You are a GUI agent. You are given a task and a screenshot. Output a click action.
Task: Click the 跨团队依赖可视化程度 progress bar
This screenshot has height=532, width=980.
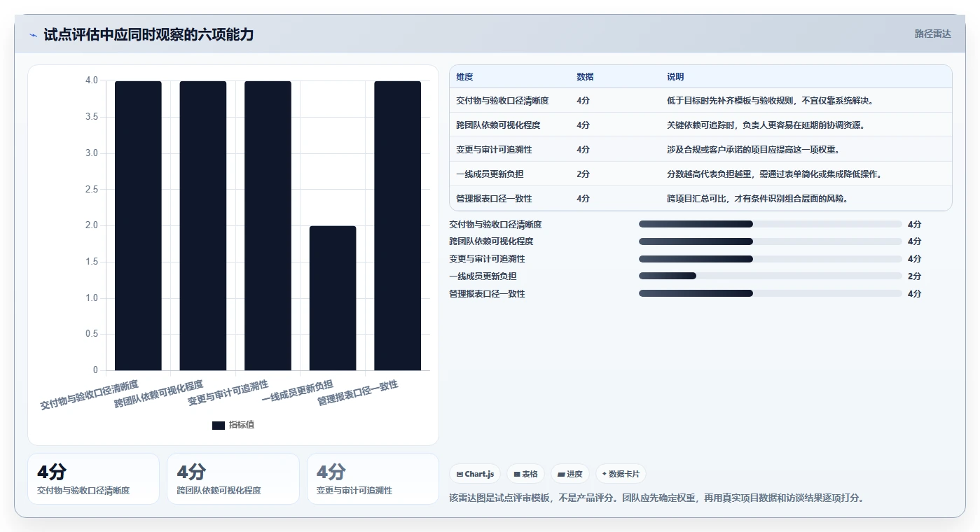click(771, 241)
